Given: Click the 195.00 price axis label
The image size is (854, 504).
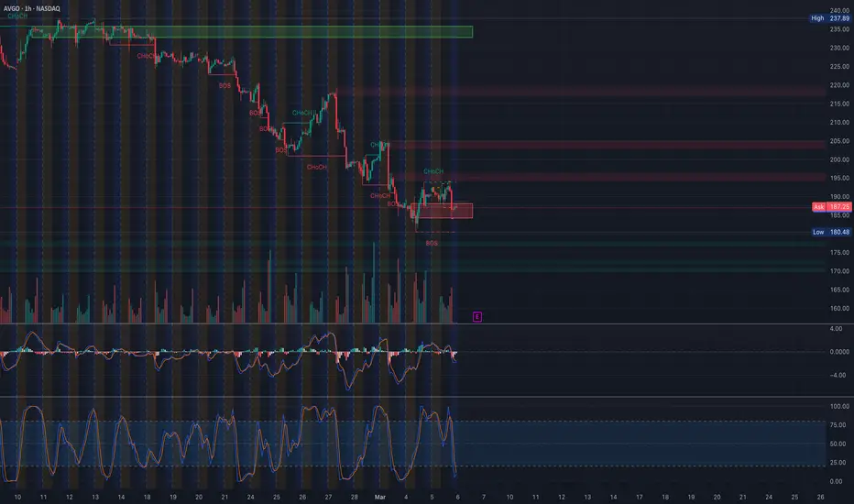Looking at the screenshot, I should 839,178.
